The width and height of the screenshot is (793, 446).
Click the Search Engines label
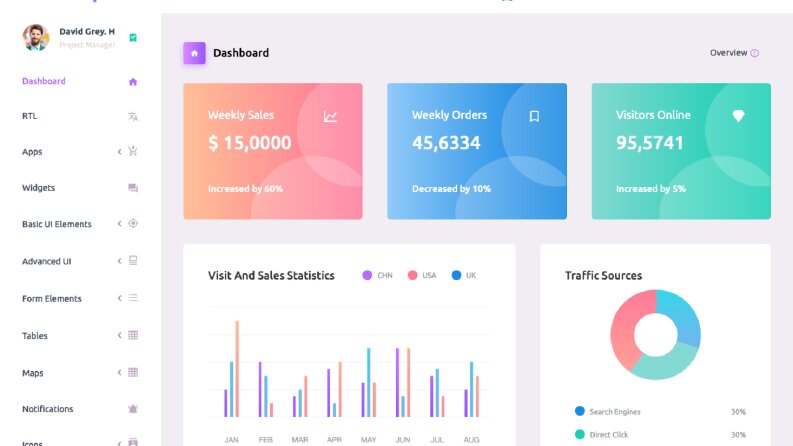(614, 412)
